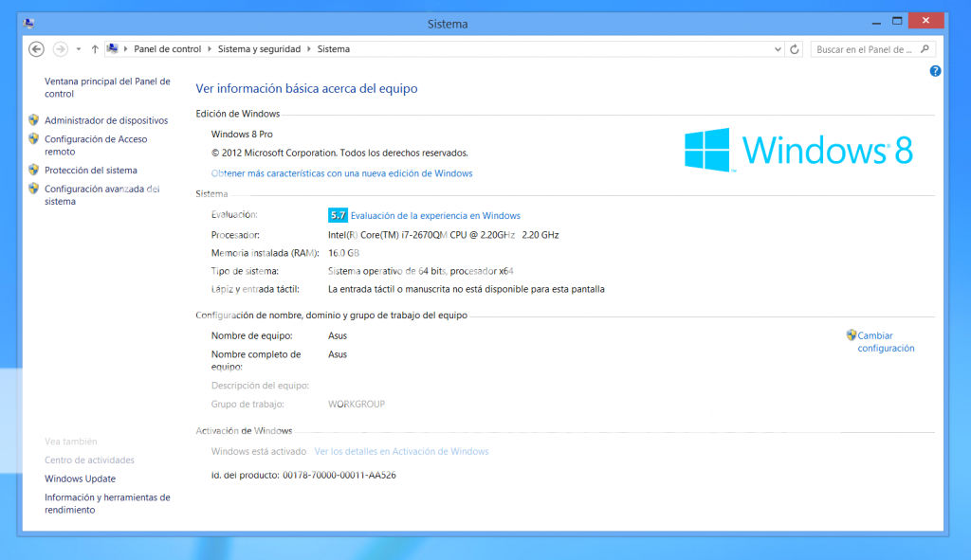Open help with the blue question mark

(x=935, y=71)
